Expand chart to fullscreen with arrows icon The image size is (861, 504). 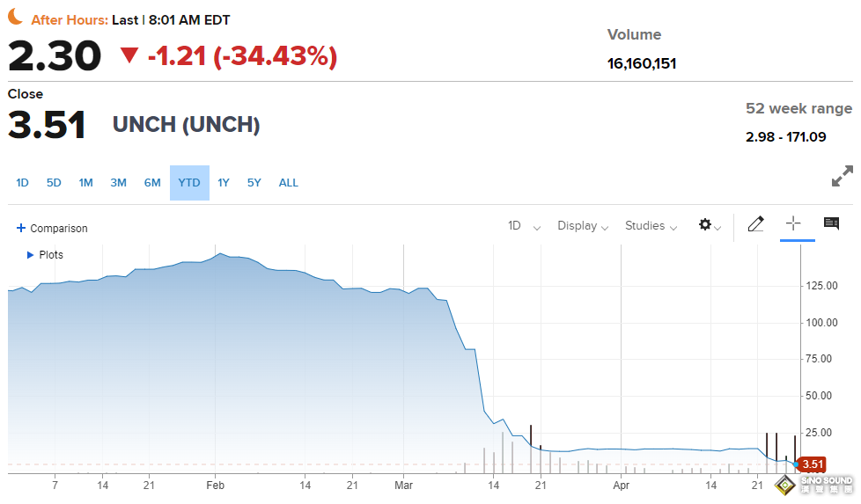click(842, 176)
